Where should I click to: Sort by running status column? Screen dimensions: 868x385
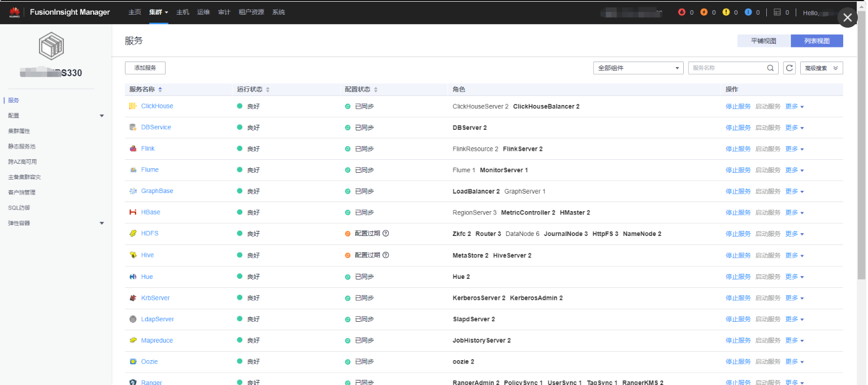point(268,90)
